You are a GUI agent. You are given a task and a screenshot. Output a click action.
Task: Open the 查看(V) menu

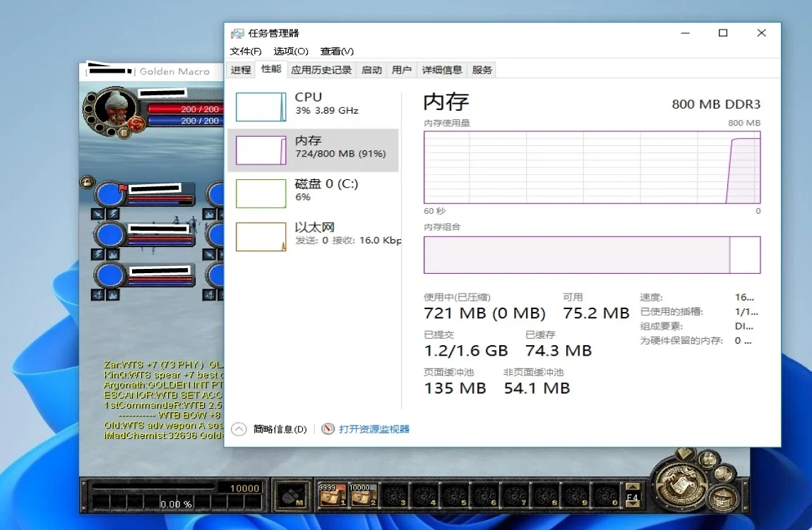(337, 52)
